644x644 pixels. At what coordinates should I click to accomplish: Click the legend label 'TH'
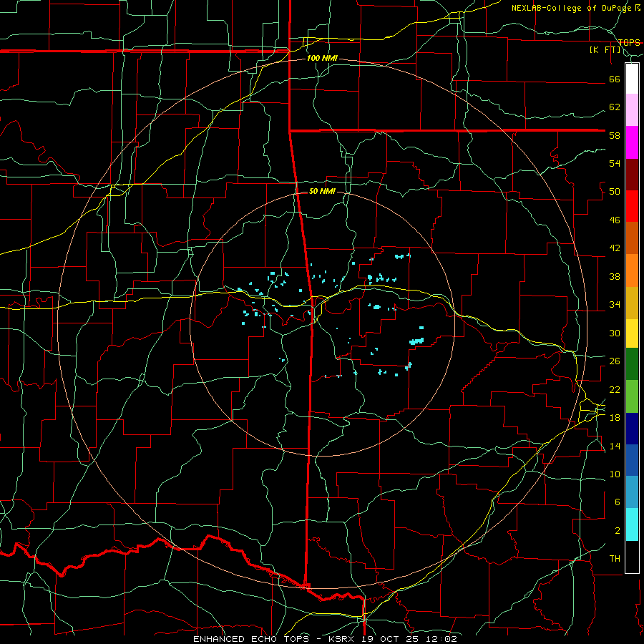click(x=615, y=558)
